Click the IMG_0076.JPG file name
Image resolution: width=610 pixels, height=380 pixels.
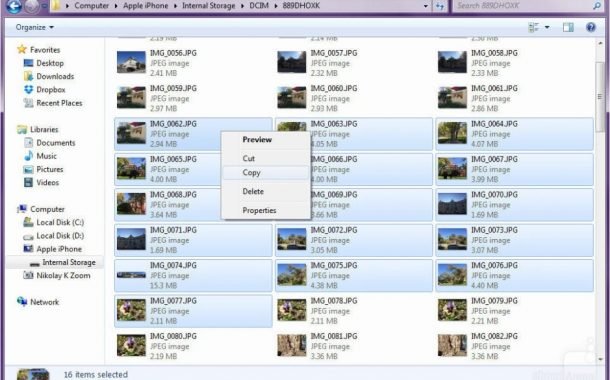click(x=494, y=266)
